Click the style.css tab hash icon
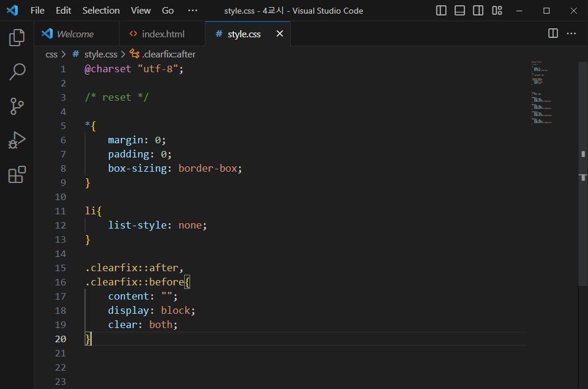The width and height of the screenshot is (588, 389). [219, 34]
